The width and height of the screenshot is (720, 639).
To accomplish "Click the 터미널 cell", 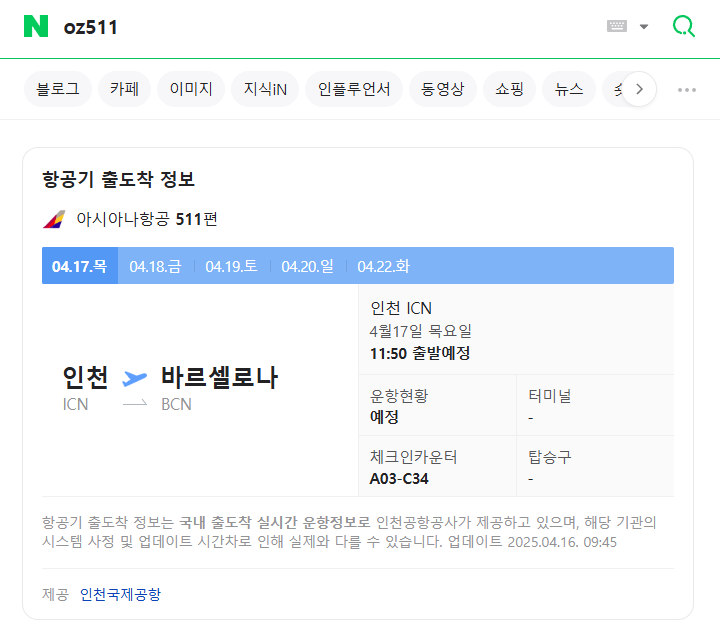I will click(x=596, y=405).
